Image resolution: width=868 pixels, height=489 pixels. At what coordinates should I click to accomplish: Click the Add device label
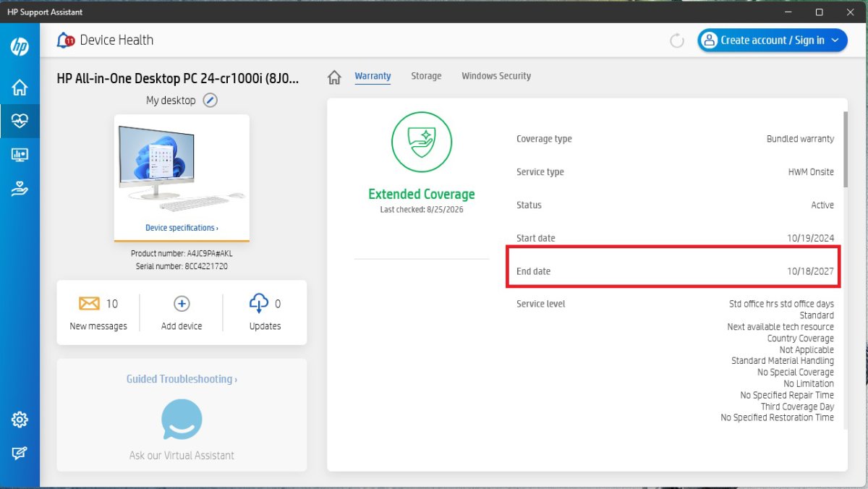click(182, 326)
